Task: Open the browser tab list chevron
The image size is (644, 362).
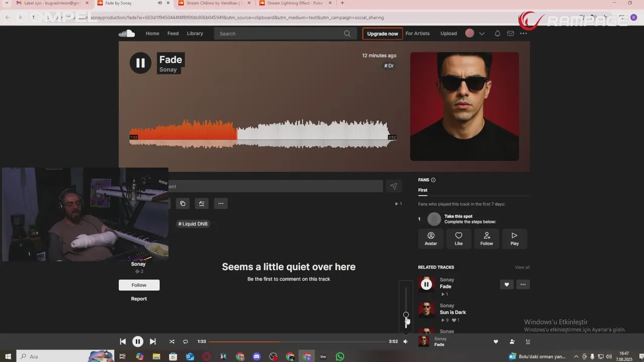Action: (x=6, y=3)
